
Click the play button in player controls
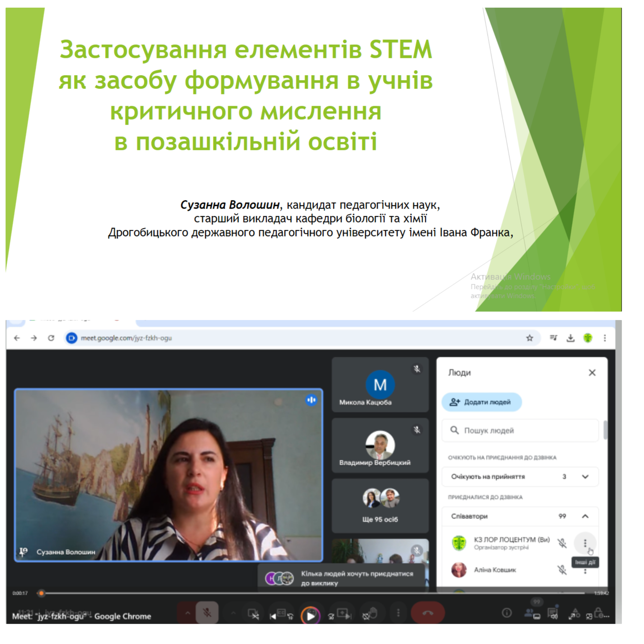coord(310,616)
